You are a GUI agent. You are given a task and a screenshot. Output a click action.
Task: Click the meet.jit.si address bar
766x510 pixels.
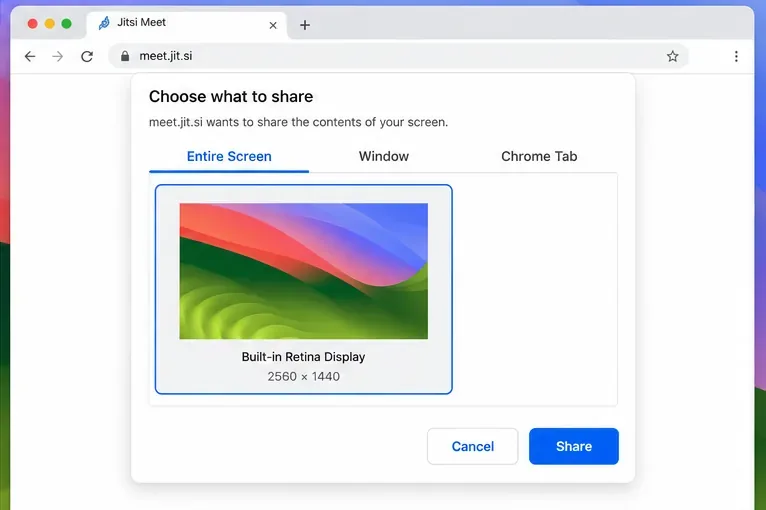pyautogui.click(x=398, y=56)
